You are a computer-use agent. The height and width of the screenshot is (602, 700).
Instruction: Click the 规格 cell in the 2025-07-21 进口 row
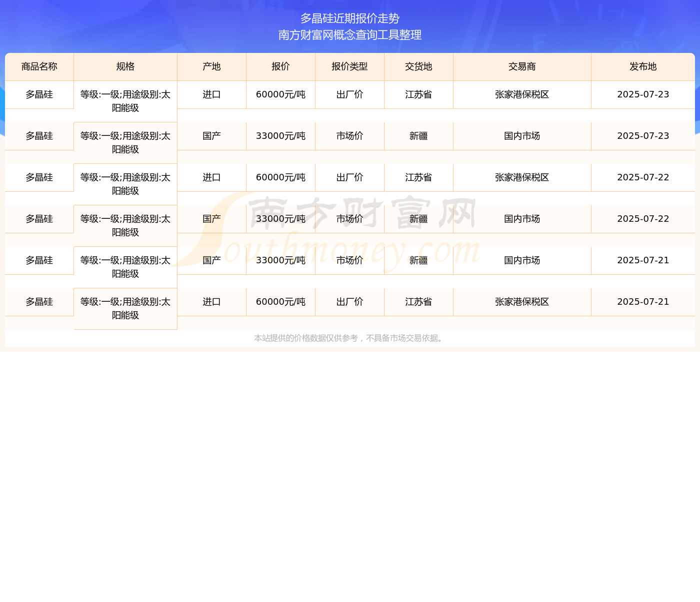tap(125, 309)
